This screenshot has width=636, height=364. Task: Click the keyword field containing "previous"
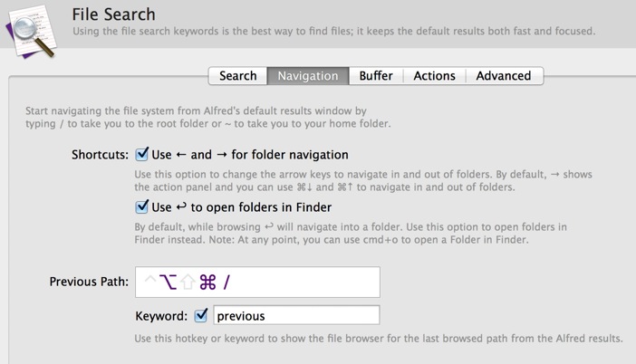click(296, 315)
